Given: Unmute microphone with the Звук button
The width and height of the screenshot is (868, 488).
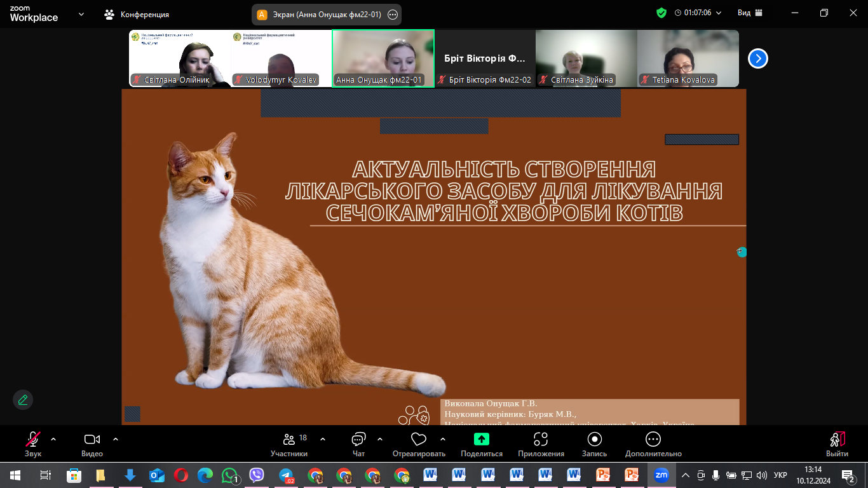Looking at the screenshot, I should tap(33, 444).
